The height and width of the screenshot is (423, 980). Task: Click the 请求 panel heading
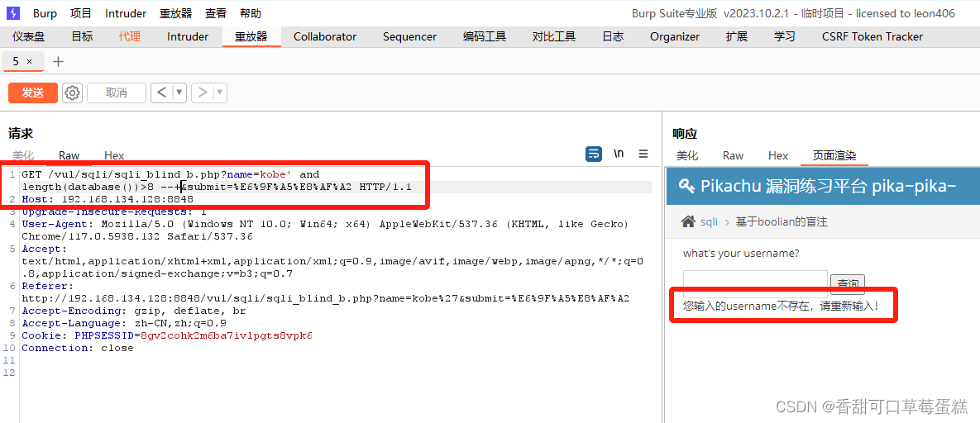coord(21,133)
